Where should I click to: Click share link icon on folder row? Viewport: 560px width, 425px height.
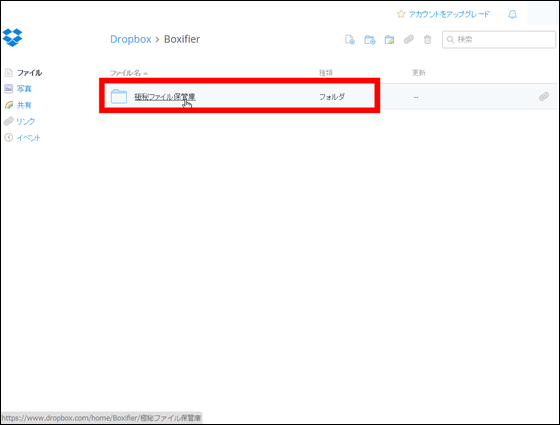tap(544, 96)
